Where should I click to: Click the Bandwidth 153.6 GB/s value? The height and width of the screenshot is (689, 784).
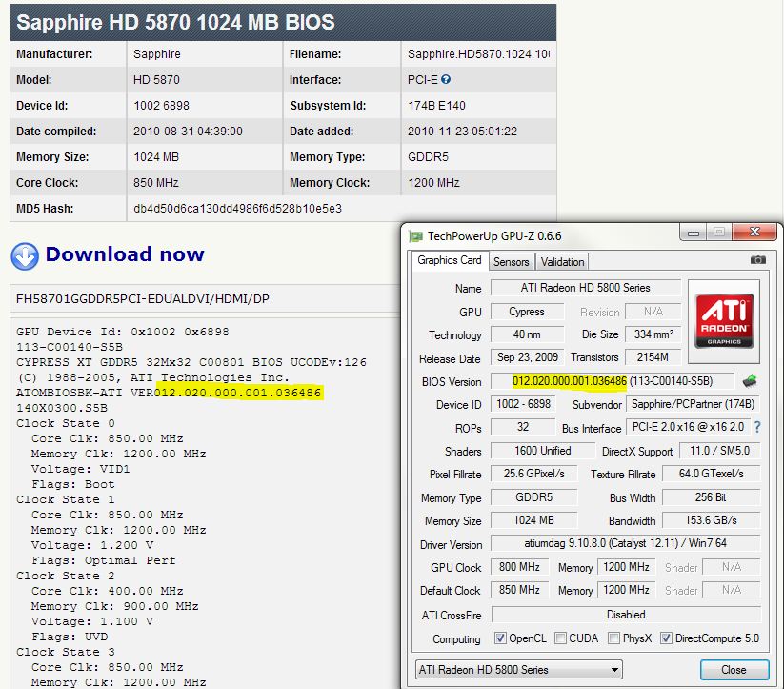(x=711, y=520)
